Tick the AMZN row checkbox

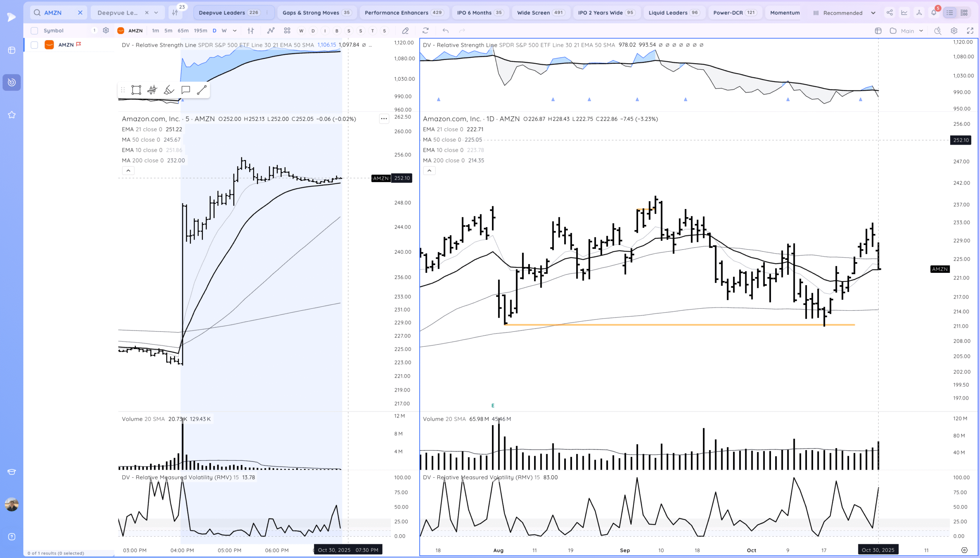tap(34, 45)
